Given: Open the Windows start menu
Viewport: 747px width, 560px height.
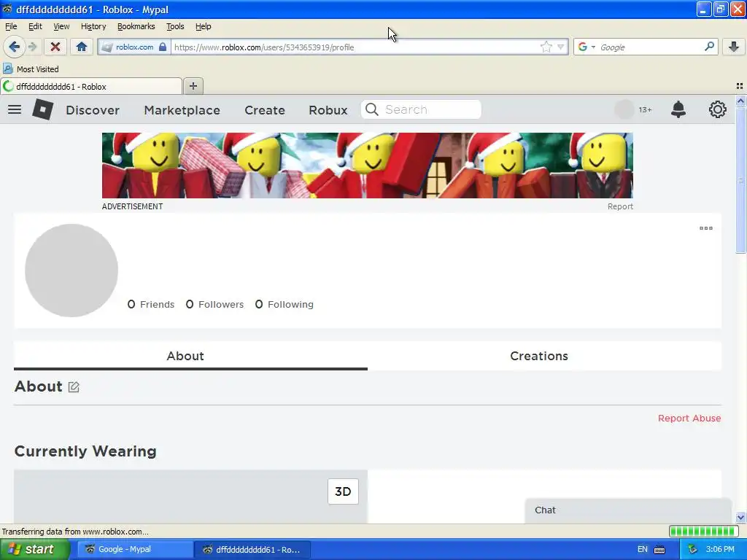Looking at the screenshot, I should pyautogui.click(x=34, y=549).
